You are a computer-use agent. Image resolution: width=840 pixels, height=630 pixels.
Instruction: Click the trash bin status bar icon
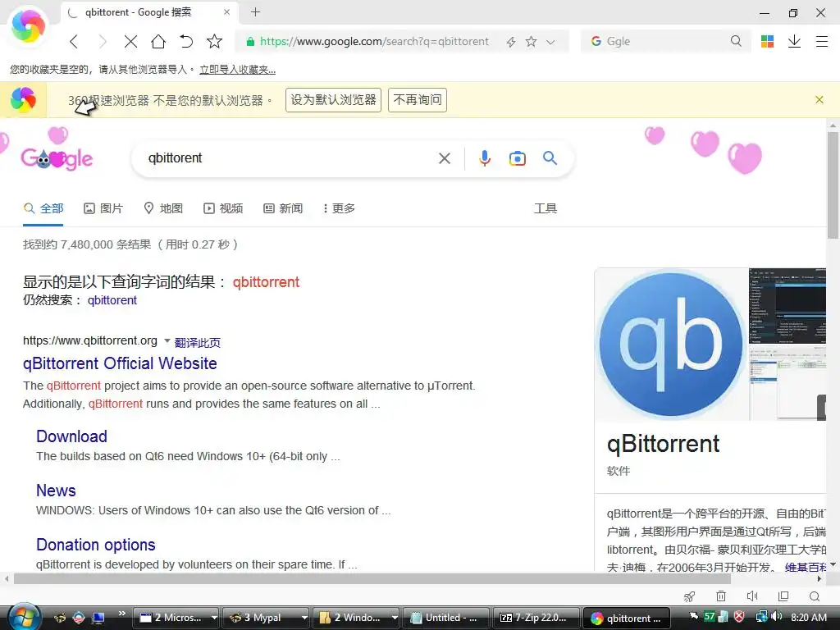pos(721,596)
